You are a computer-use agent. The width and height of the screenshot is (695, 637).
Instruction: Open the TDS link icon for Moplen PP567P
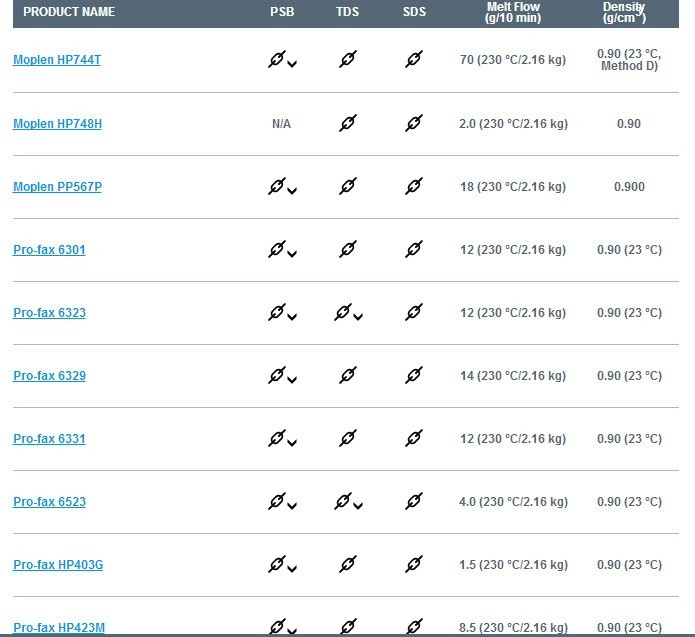tap(348, 186)
